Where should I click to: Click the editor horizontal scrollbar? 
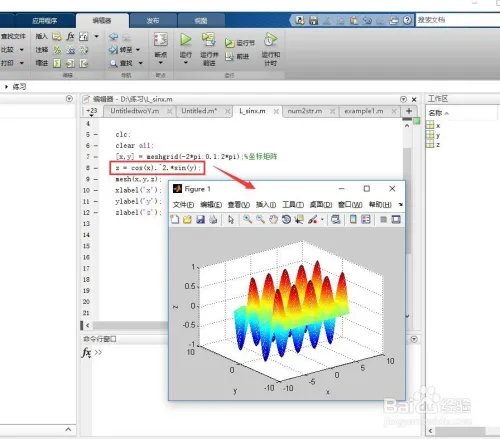[x=130, y=325]
